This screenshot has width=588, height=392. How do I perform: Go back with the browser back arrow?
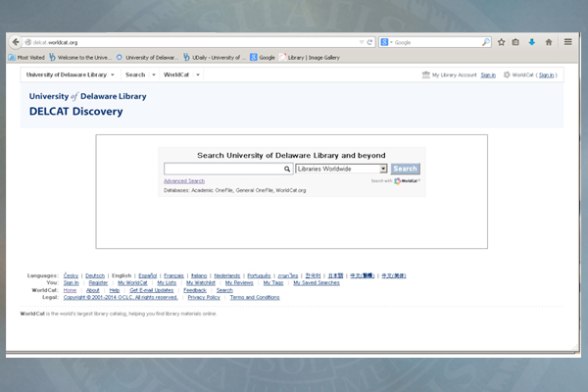pos(16,42)
